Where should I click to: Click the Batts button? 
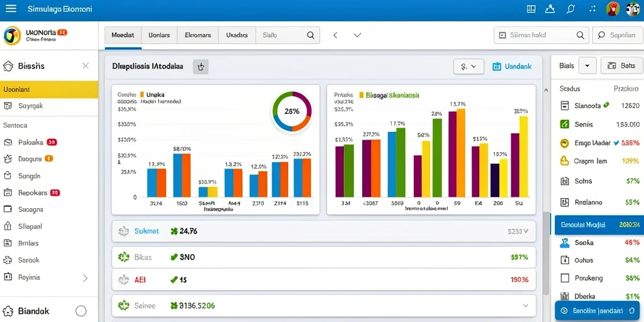point(621,65)
